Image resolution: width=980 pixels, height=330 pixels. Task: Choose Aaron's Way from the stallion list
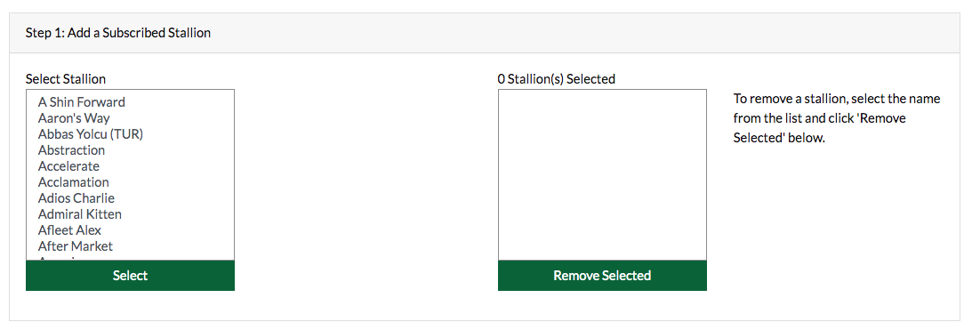click(x=129, y=118)
